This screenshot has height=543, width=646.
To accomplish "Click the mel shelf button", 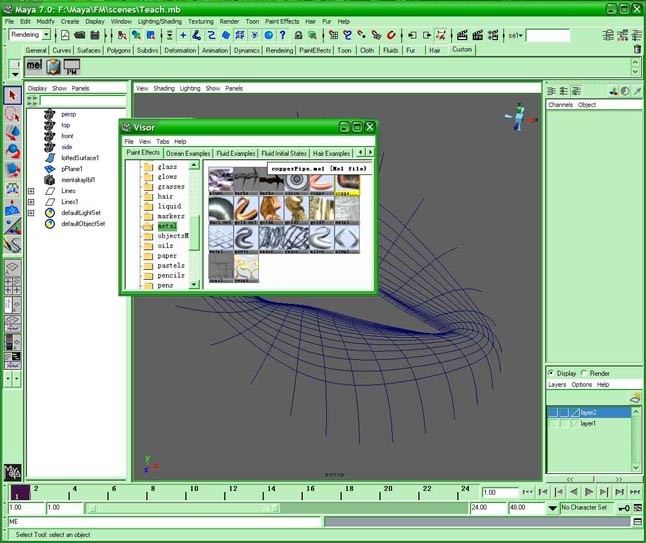I will tap(35, 66).
